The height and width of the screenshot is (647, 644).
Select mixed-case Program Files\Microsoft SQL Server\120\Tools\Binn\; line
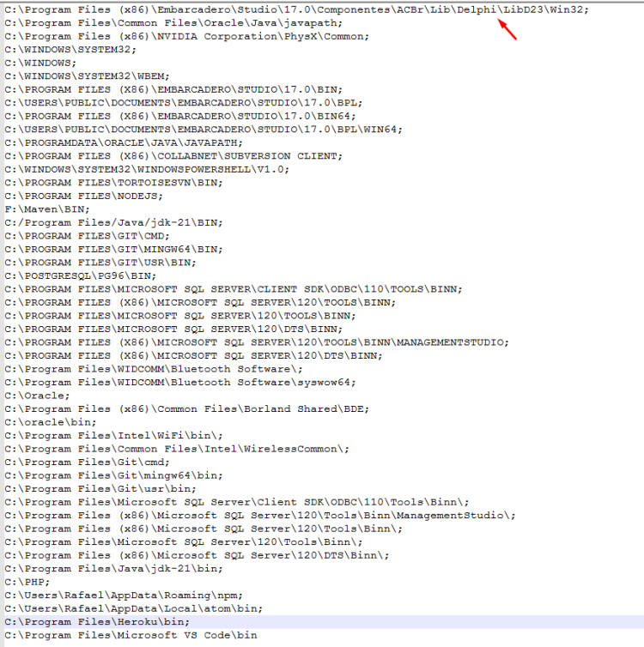[x=183, y=541]
